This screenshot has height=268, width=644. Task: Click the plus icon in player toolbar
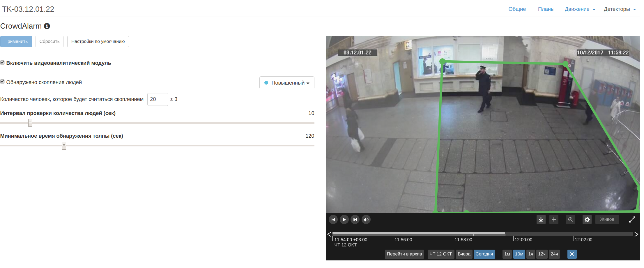(554, 220)
